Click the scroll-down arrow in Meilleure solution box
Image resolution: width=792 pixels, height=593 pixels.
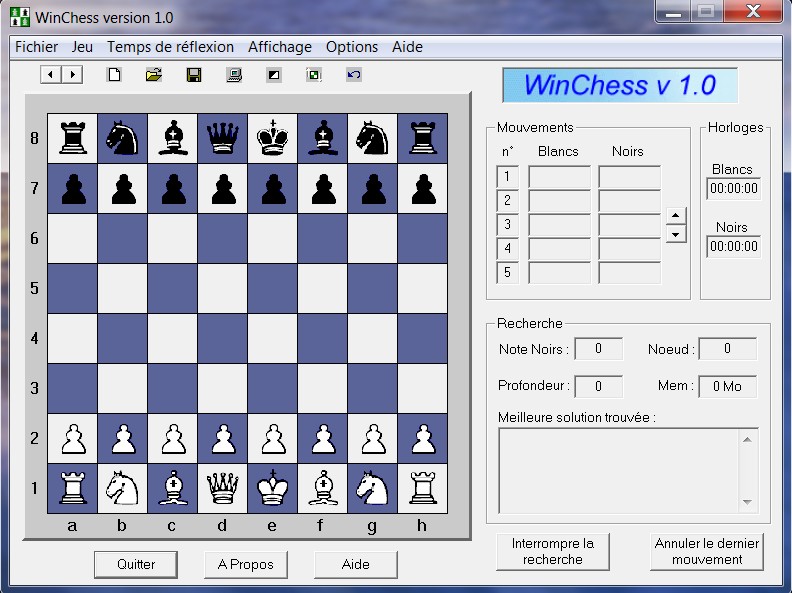tap(748, 502)
